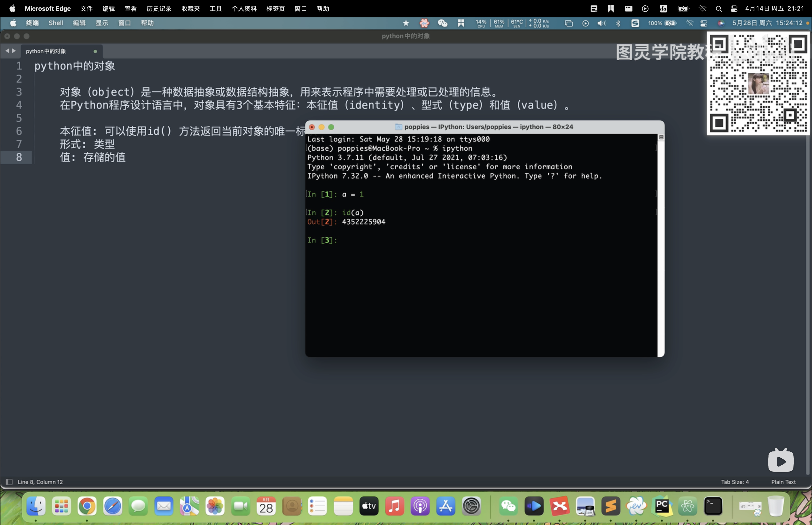812x525 pixels.
Task: Open Mail from the Dock
Action: coord(164,506)
